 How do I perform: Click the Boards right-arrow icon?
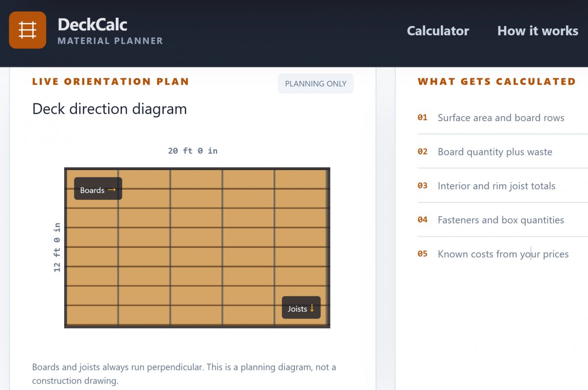click(112, 190)
